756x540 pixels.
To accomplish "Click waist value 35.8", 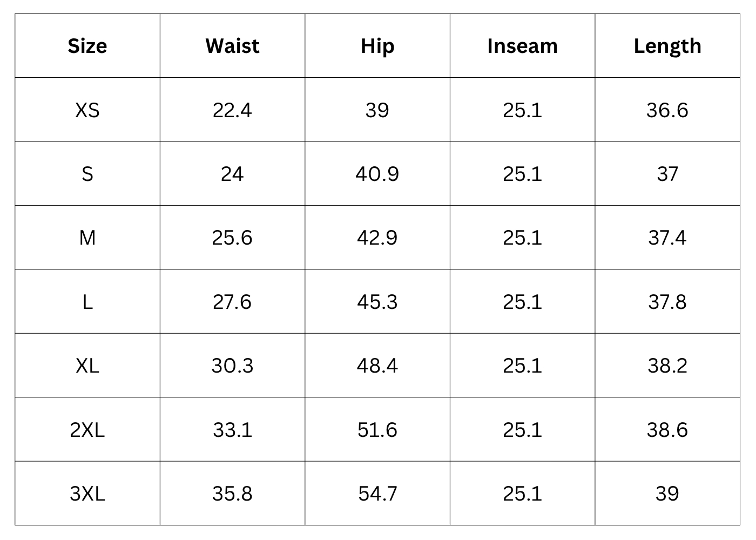I will click(x=232, y=494).
